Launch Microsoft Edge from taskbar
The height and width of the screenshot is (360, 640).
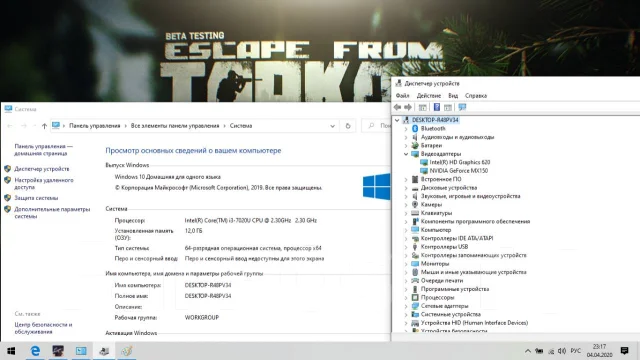35,351
